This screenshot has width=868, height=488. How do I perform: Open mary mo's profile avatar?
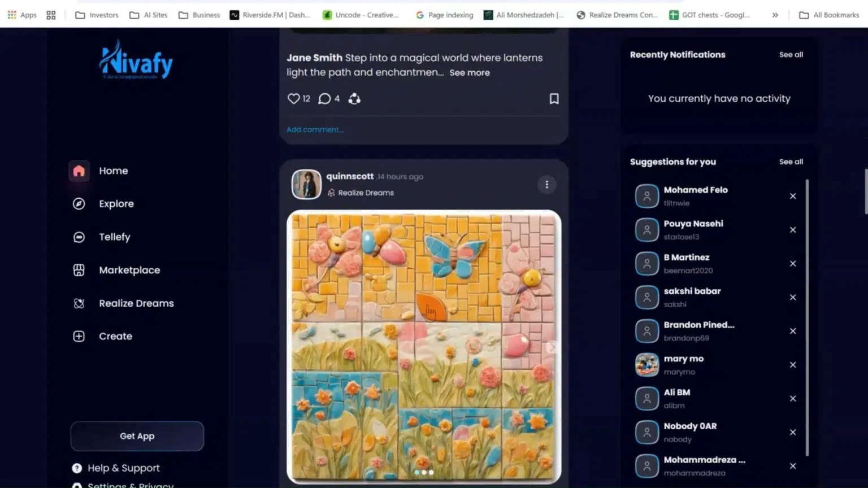(x=647, y=365)
